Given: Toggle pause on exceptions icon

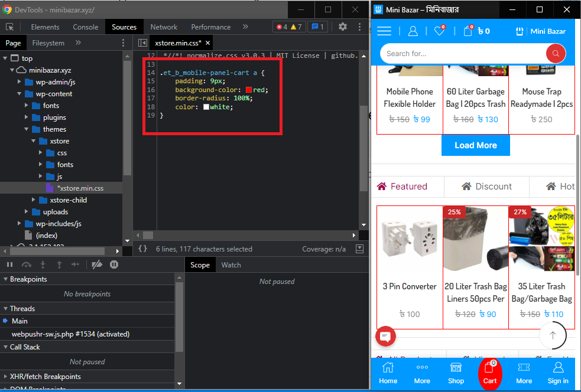Looking at the screenshot, I should click(x=114, y=264).
